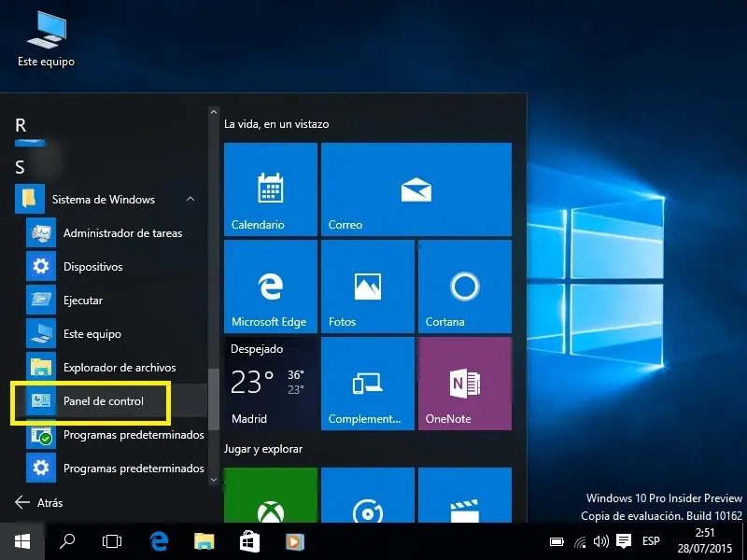The height and width of the screenshot is (560, 747).
Task: Open the volume speaker tray icon
Action: point(601,541)
